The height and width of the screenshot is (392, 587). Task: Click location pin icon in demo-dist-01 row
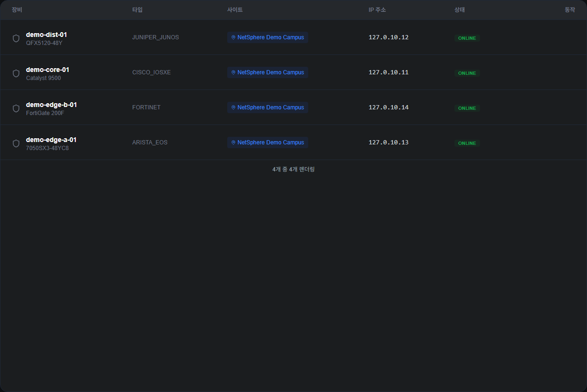(x=233, y=37)
